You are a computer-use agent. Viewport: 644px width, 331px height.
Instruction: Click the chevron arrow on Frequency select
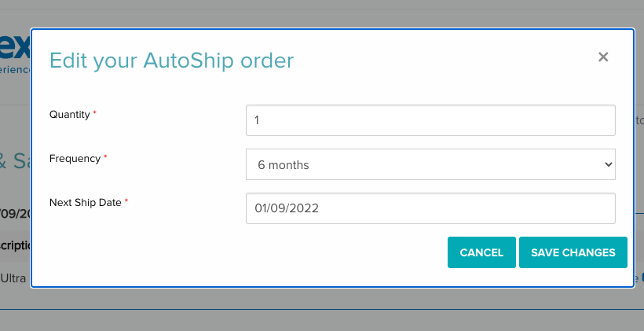pos(609,164)
